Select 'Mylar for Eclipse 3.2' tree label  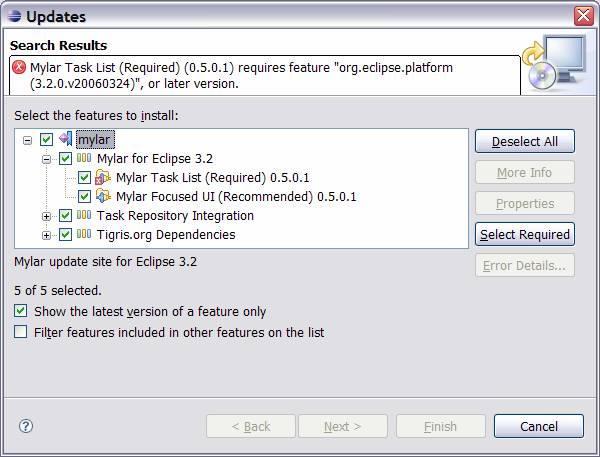click(x=155, y=158)
